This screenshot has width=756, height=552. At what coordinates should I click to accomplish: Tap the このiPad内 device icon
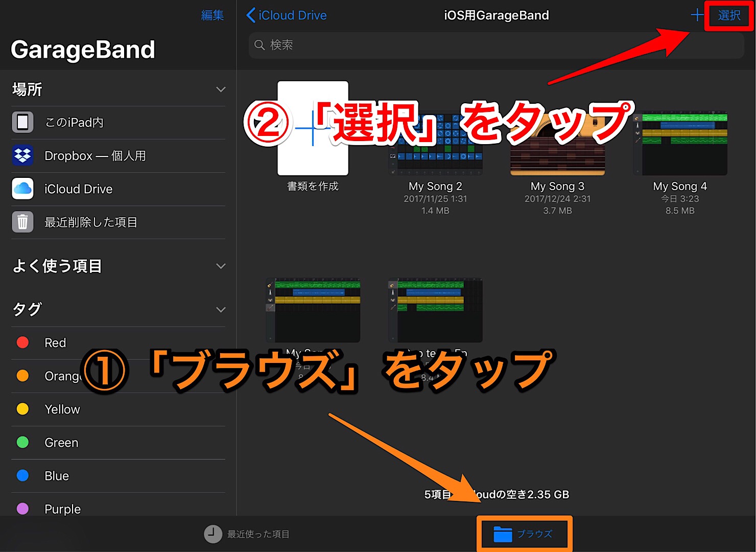(x=22, y=122)
